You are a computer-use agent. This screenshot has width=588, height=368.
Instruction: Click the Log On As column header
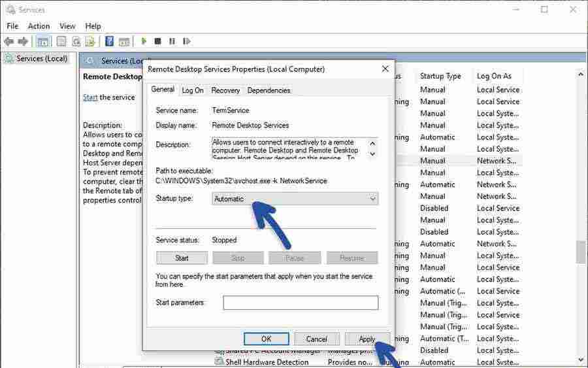click(494, 76)
